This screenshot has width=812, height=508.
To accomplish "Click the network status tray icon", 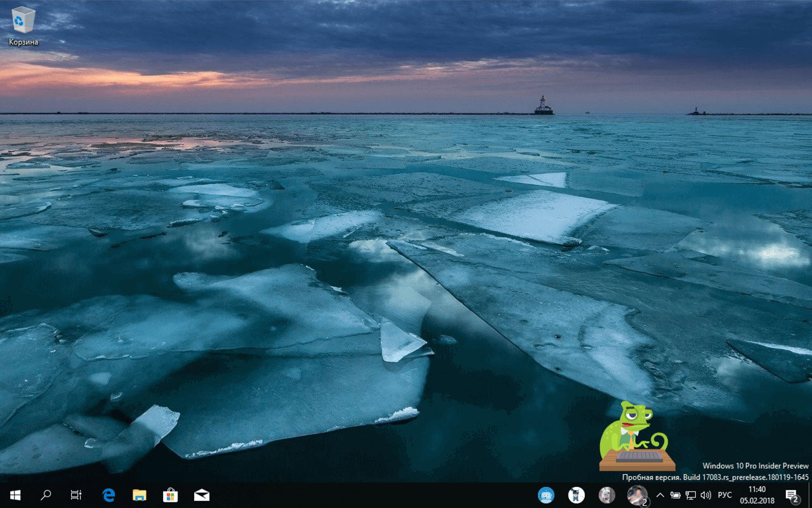I will (x=690, y=495).
